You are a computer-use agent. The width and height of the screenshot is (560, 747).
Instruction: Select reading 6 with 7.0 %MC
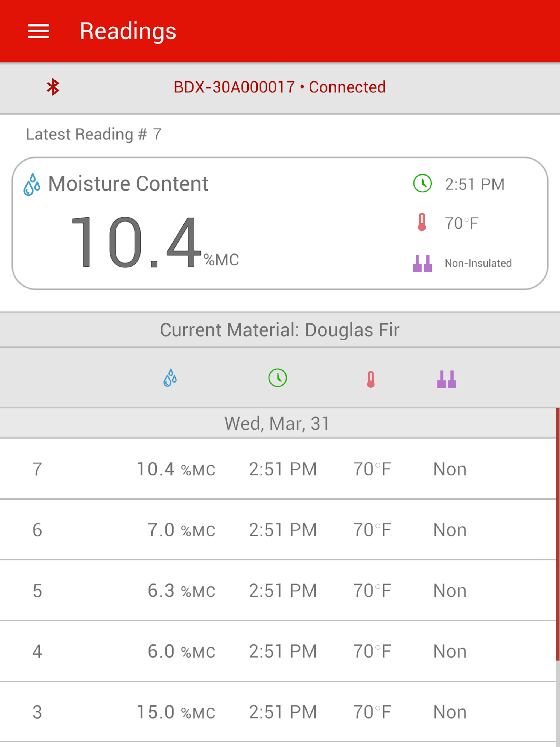tap(278, 530)
